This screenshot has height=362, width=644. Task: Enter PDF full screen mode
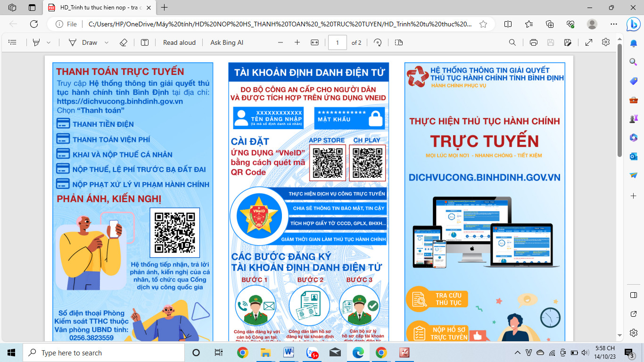[589, 42]
